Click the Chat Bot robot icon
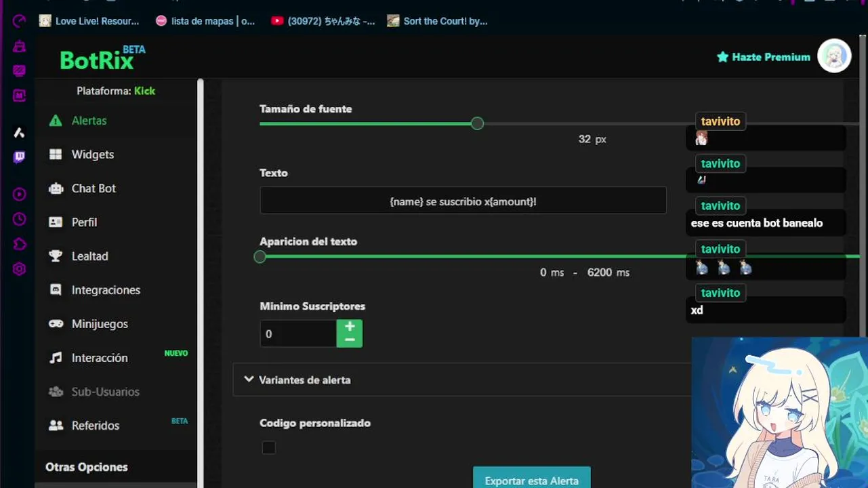Viewport: 868px width, 488px height. click(x=56, y=188)
